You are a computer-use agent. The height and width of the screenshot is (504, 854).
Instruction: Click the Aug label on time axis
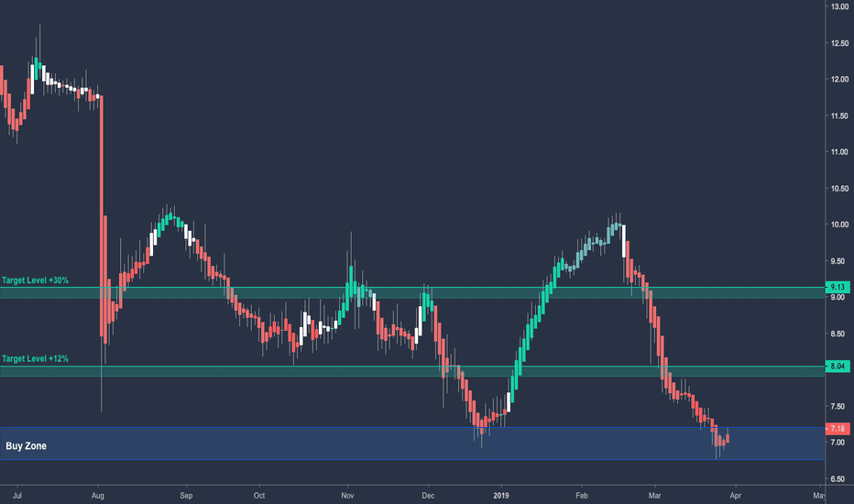[98, 496]
